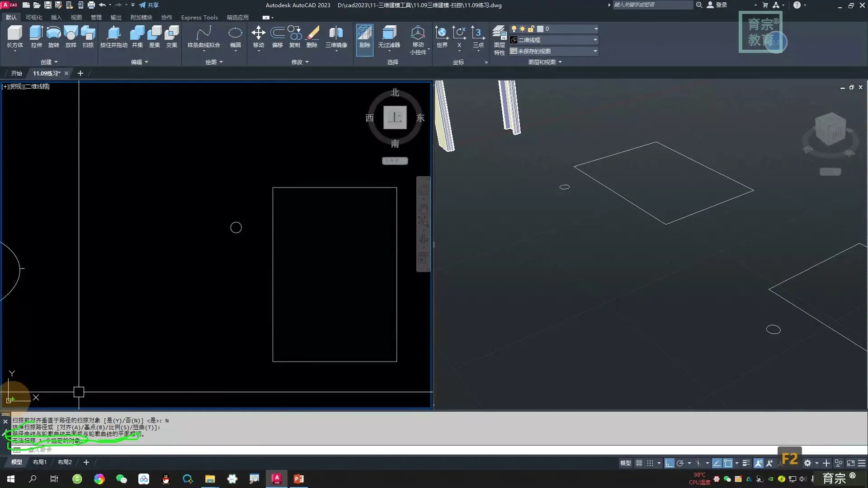Select the 移动 move tool
This screenshot has width=868, height=488.
[x=258, y=33]
